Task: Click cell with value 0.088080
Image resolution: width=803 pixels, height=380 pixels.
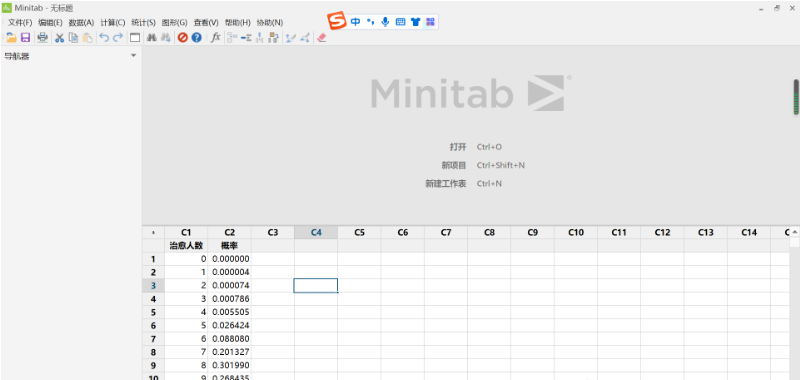Action: coord(229,339)
